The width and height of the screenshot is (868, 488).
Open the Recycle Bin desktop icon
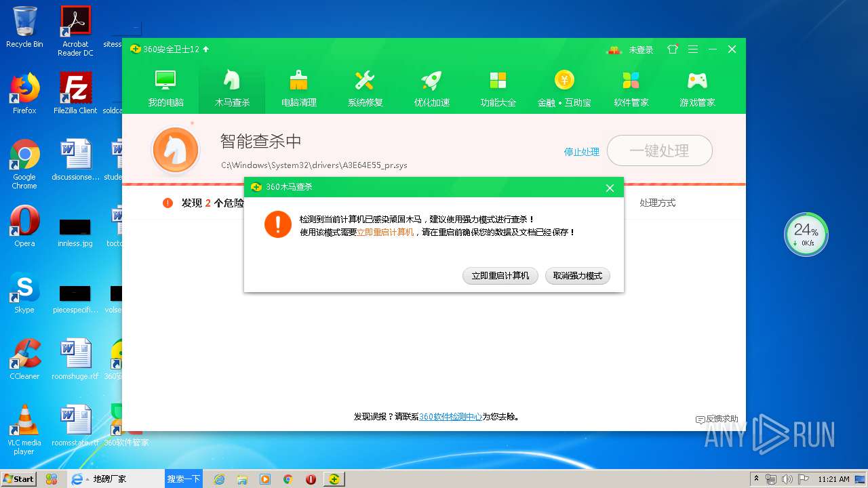24,27
